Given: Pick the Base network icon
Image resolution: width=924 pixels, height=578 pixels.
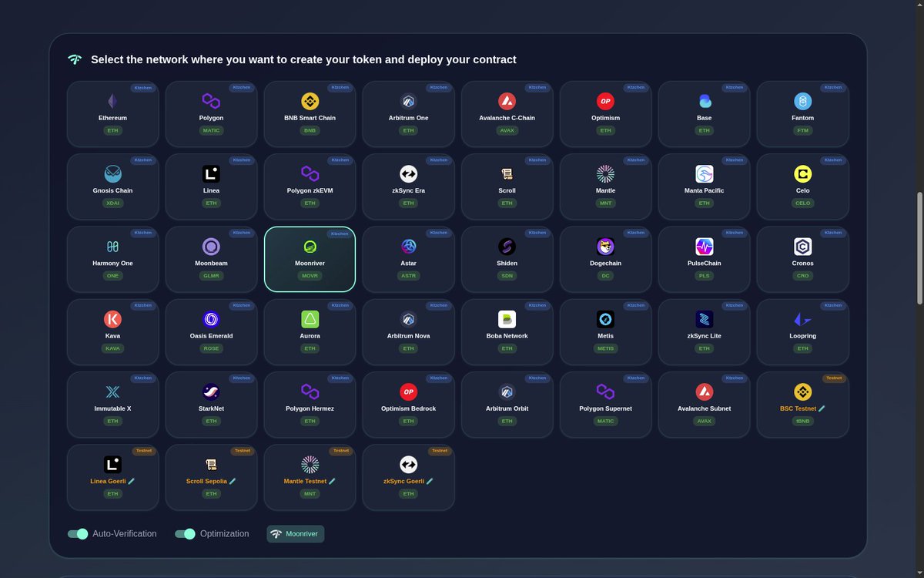Looking at the screenshot, I should tap(704, 101).
